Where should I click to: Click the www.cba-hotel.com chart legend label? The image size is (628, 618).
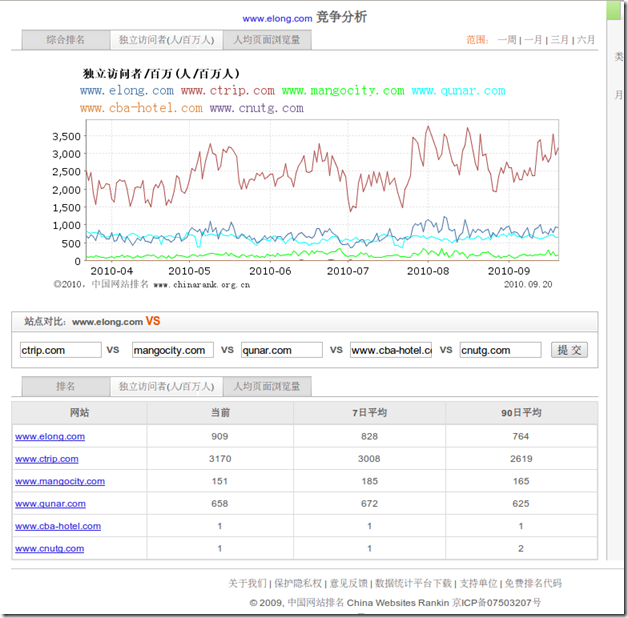tap(141, 108)
